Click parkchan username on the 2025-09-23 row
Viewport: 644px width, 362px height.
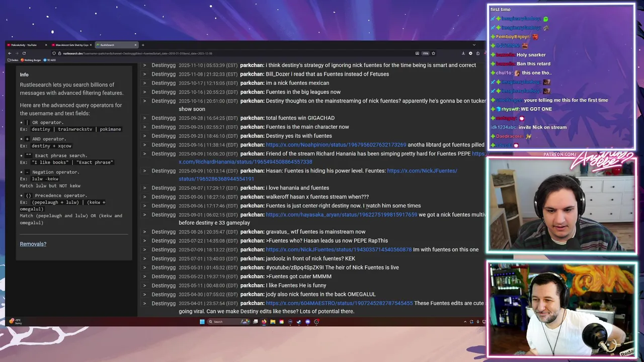click(x=252, y=136)
